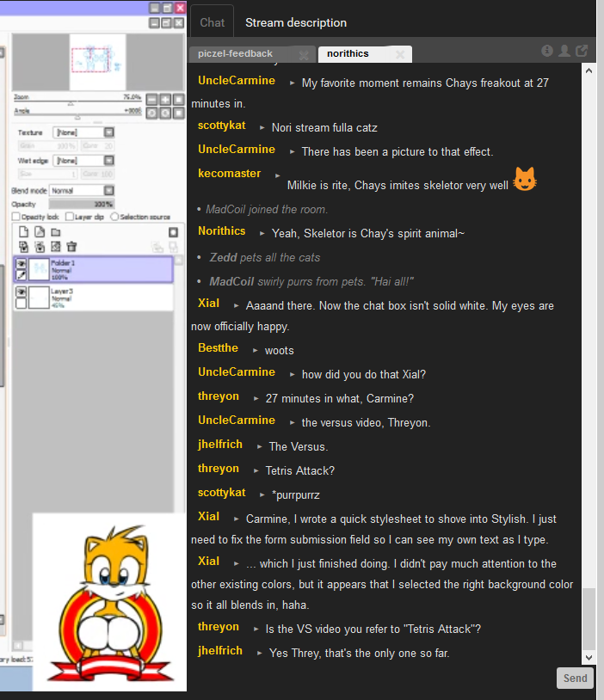This screenshot has height=700, width=604.
Task: Click 'MadCoil joined the room.' text
Action: pyautogui.click(x=267, y=209)
